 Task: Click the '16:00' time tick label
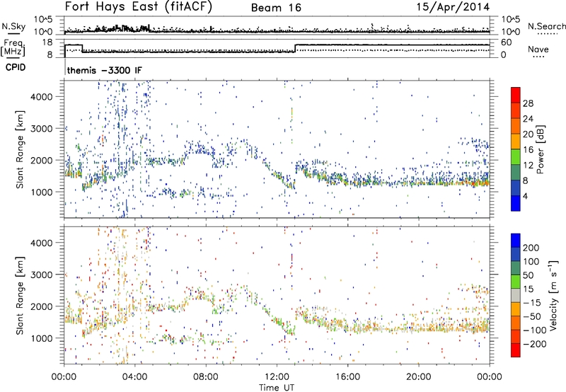tap(347, 377)
